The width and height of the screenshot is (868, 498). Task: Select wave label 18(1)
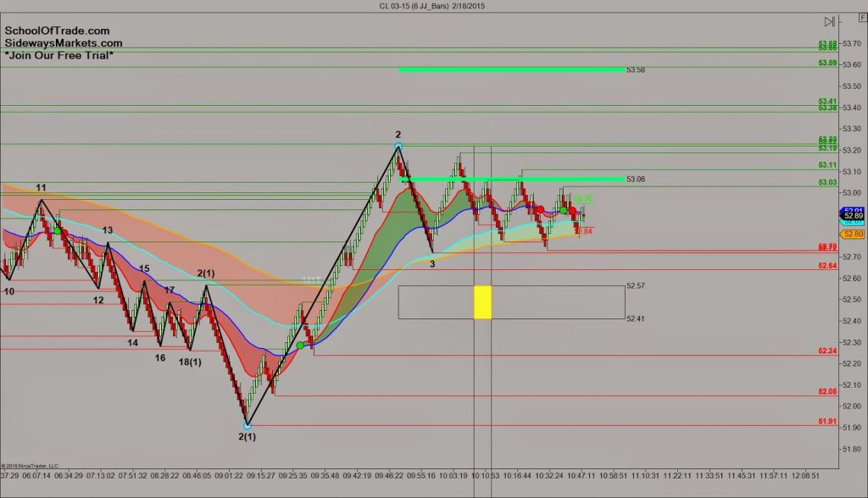pos(190,362)
